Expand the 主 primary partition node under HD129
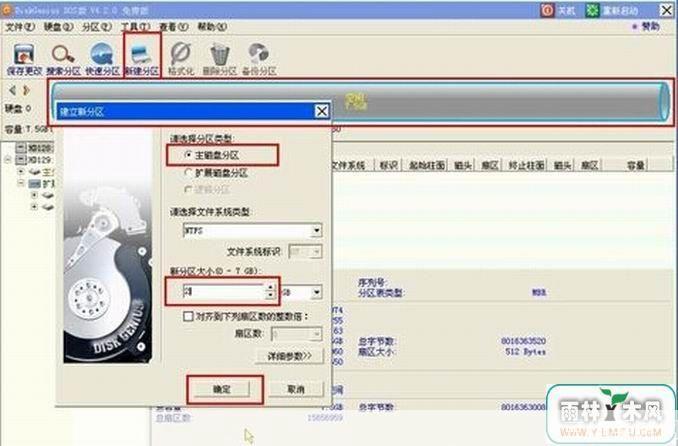The width and height of the screenshot is (678, 446). [21, 172]
